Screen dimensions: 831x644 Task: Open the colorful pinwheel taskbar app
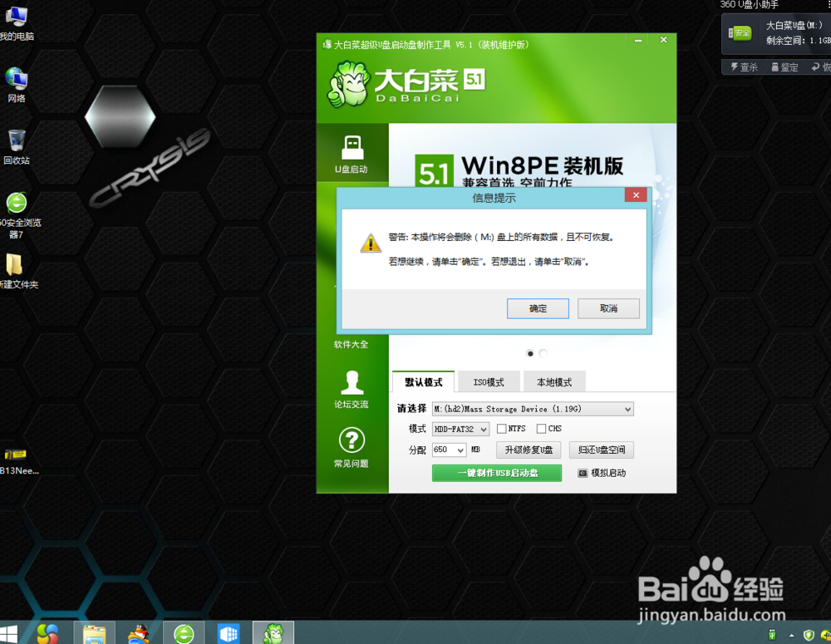coord(47,633)
